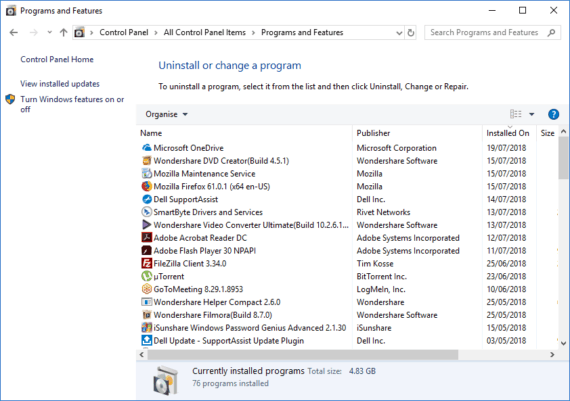Click the scroll right arrow of the list
This screenshot has height=401, width=570.
point(552,354)
